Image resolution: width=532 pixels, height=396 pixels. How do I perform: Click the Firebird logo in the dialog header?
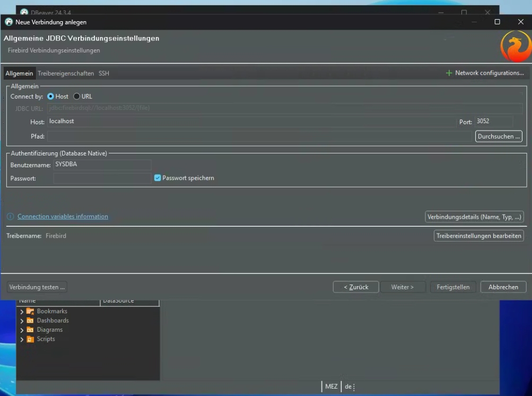(515, 48)
